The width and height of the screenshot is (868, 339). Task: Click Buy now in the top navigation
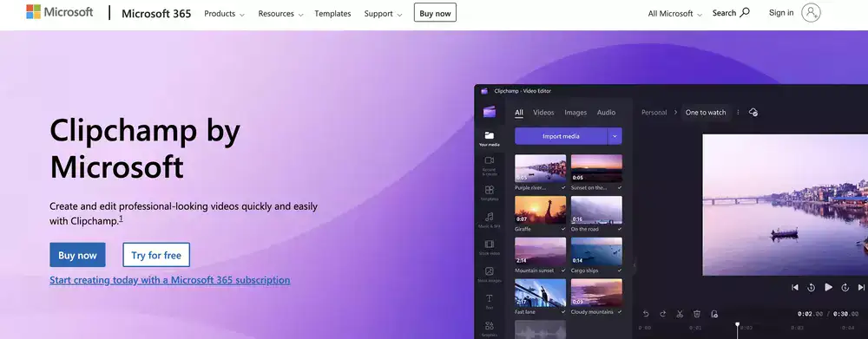(435, 13)
